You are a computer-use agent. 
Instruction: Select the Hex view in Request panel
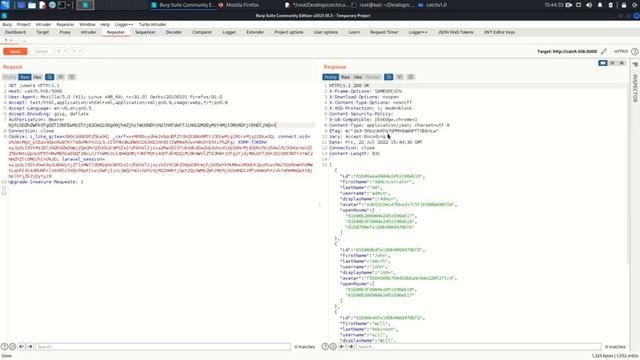[x=38, y=77]
